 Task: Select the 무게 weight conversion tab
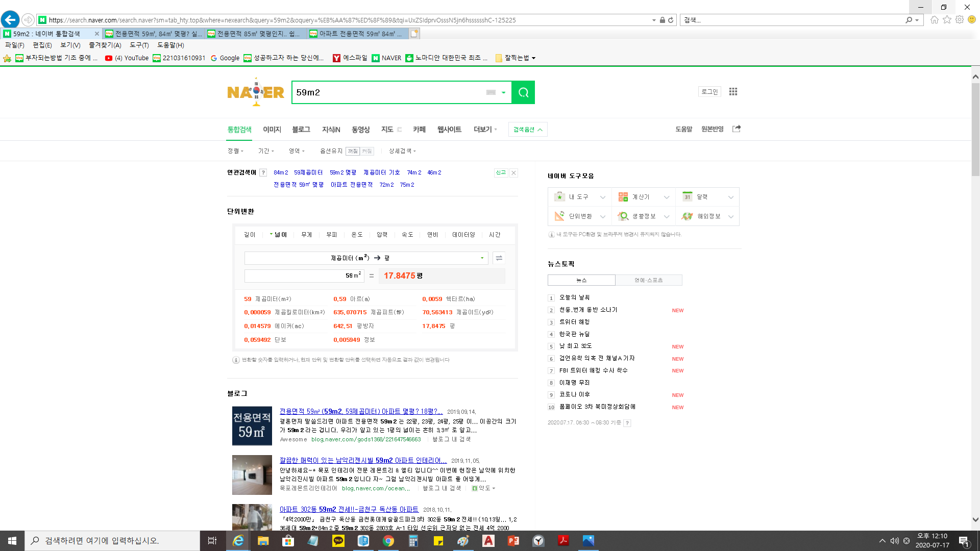[x=306, y=235]
